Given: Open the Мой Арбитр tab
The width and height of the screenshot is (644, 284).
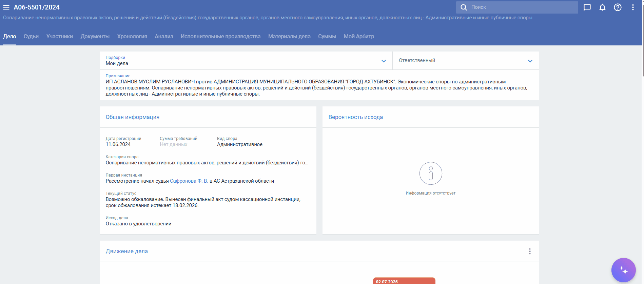Looking at the screenshot, I should pos(359,37).
